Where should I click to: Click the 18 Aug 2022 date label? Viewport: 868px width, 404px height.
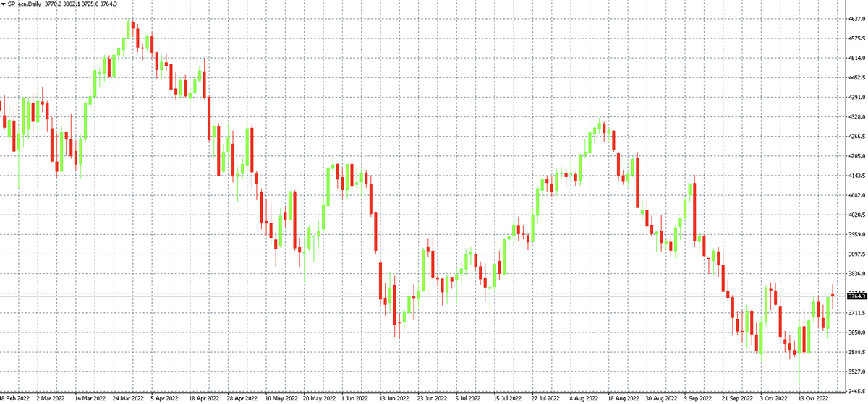click(x=624, y=398)
